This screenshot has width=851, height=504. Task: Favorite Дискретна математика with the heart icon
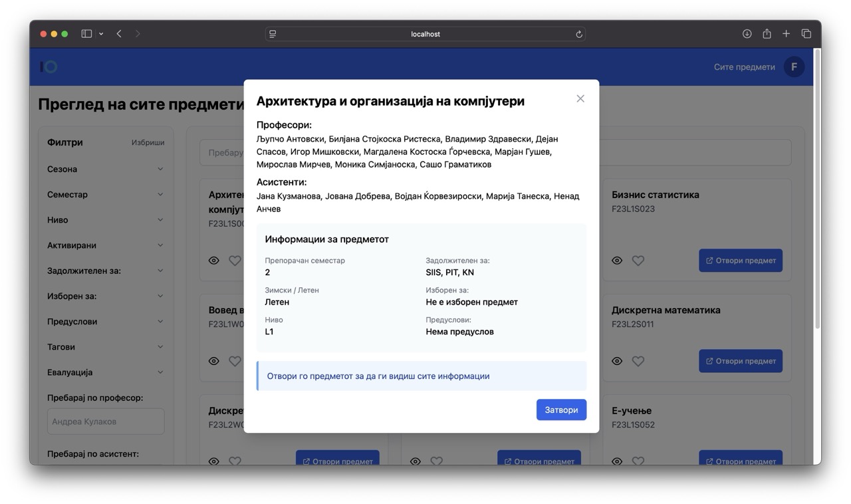coord(638,361)
